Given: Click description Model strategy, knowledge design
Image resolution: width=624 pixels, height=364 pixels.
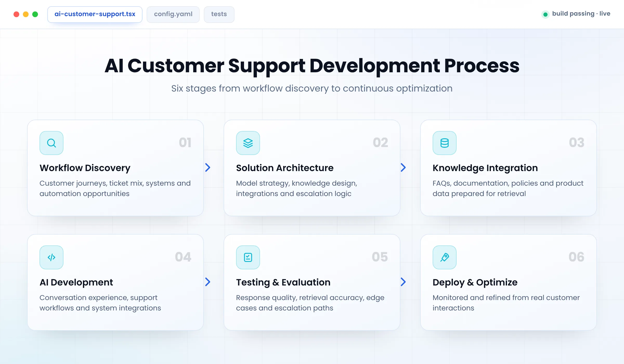Looking at the screenshot, I should (297, 188).
